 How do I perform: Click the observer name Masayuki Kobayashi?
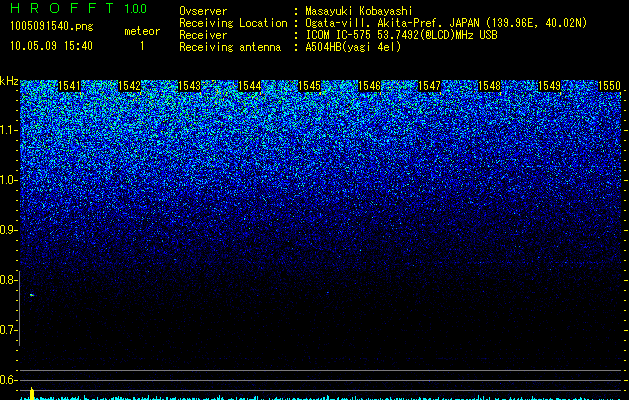pyautogui.click(x=359, y=11)
